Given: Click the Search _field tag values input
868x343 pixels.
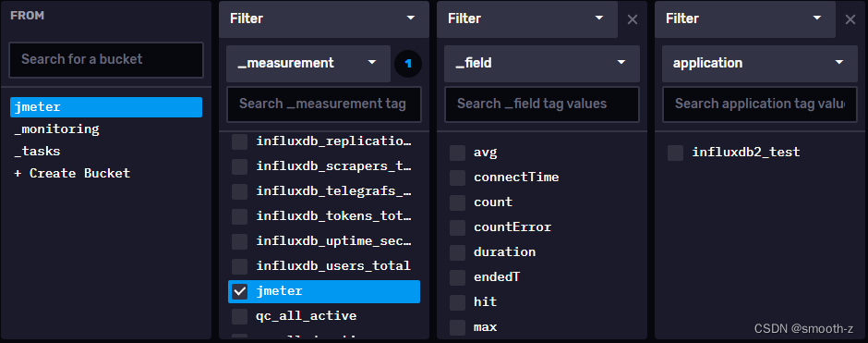Looking at the screenshot, I should coord(542,104).
